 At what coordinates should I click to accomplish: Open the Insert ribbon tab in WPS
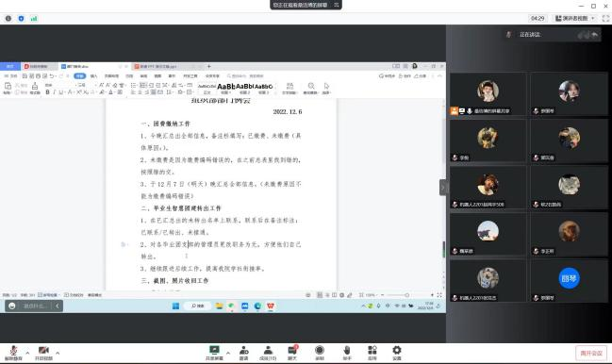click(x=93, y=76)
